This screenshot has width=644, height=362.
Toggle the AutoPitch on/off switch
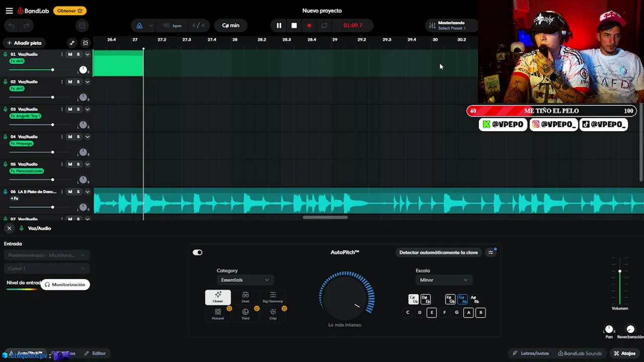(197, 252)
